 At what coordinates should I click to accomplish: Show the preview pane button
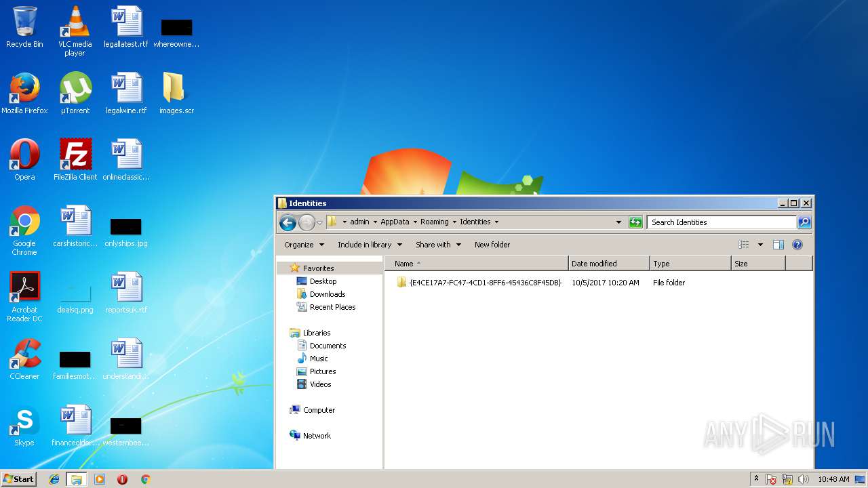(778, 245)
